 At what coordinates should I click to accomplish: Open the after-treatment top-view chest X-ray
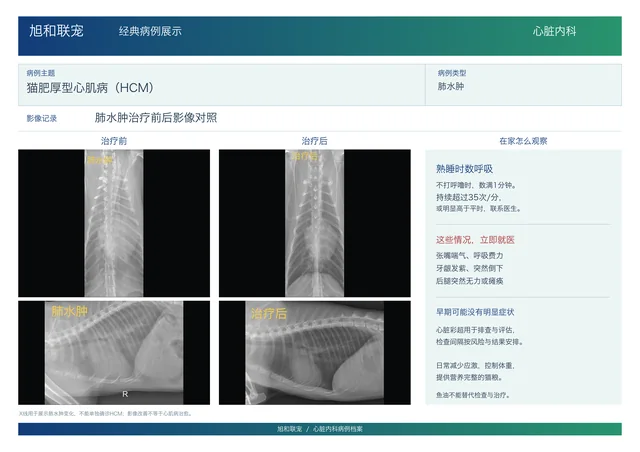point(315,223)
